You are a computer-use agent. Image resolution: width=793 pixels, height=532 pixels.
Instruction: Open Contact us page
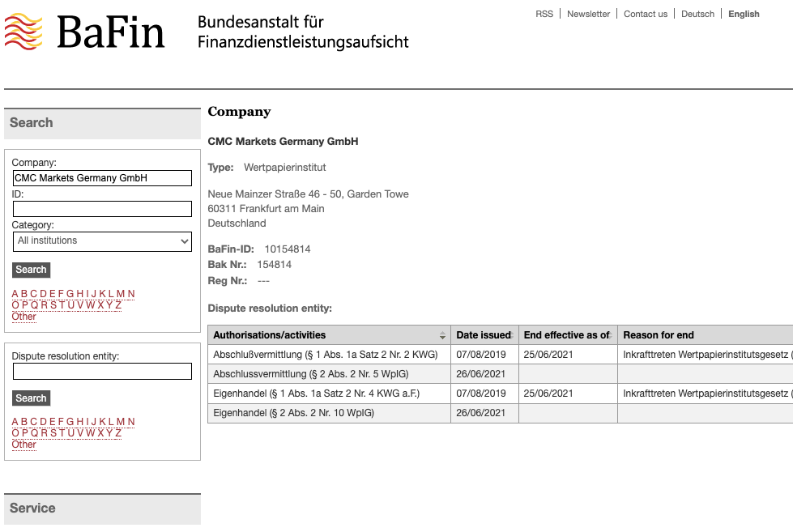[x=646, y=14]
